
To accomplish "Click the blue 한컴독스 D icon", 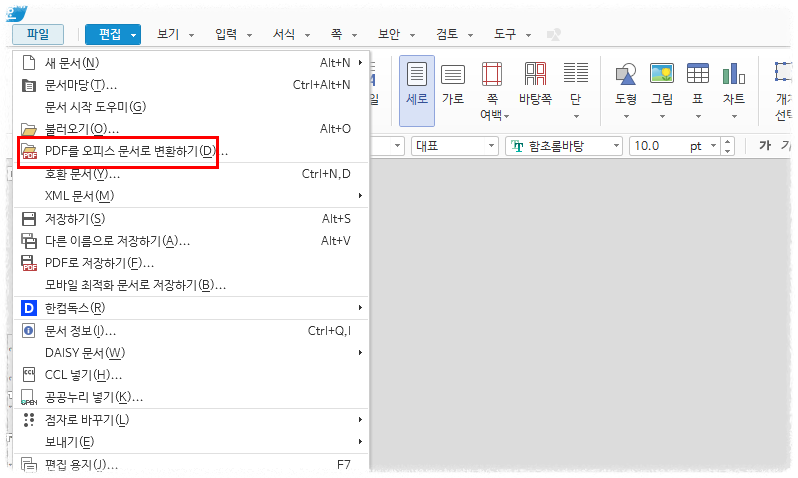I will pyautogui.click(x=29, y=308).
